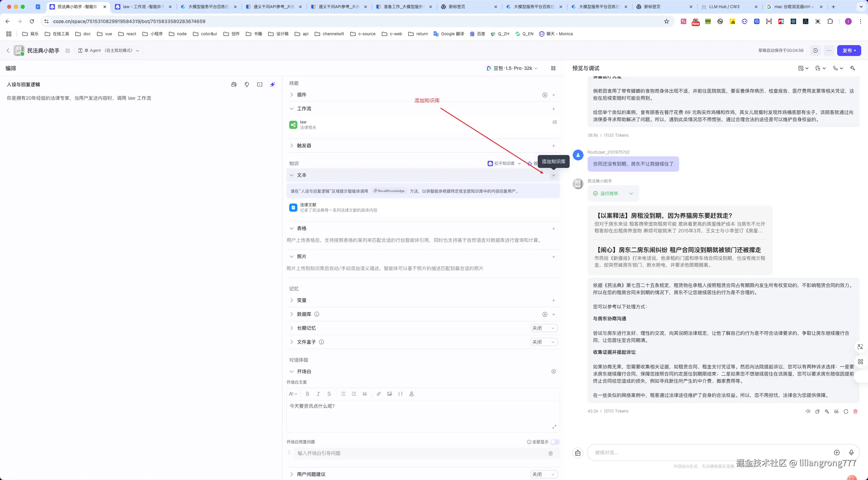
Task: Click the 发布 publish button
Action: tap(849, 51)
